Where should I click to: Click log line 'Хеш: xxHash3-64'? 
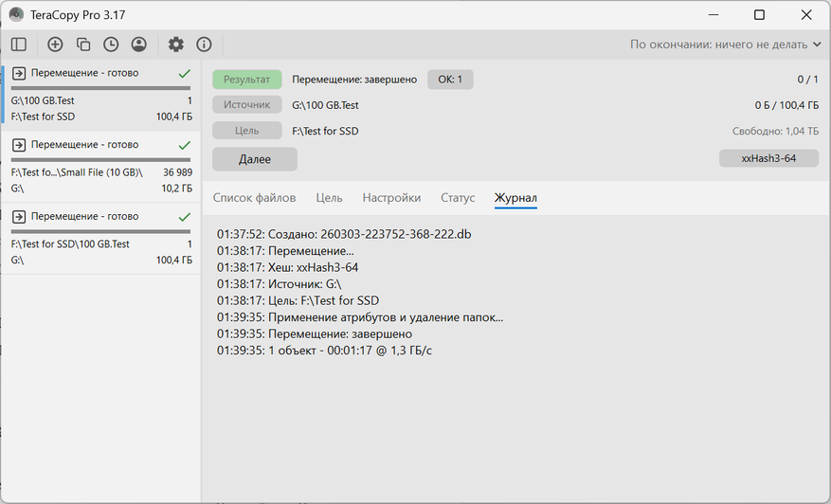click(288, 267)
